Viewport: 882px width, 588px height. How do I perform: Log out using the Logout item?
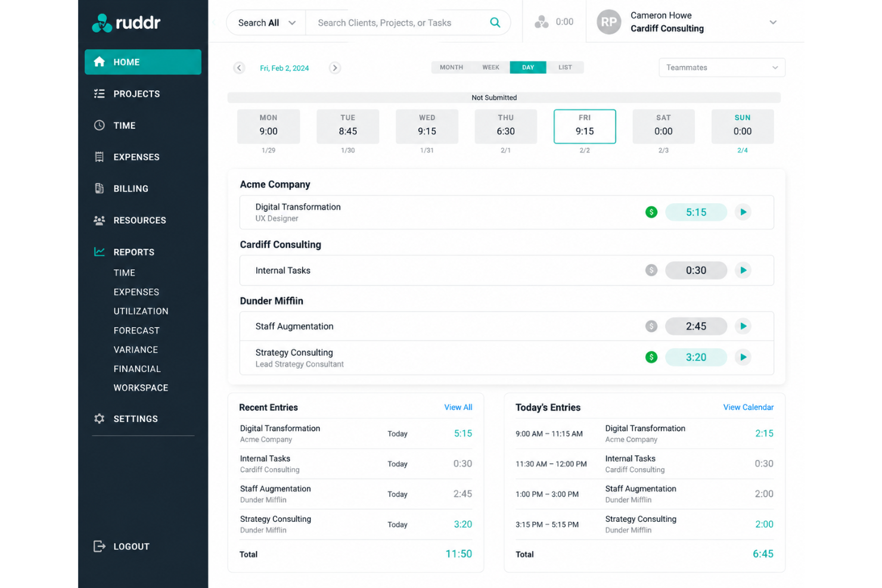[x=132, y=546]
